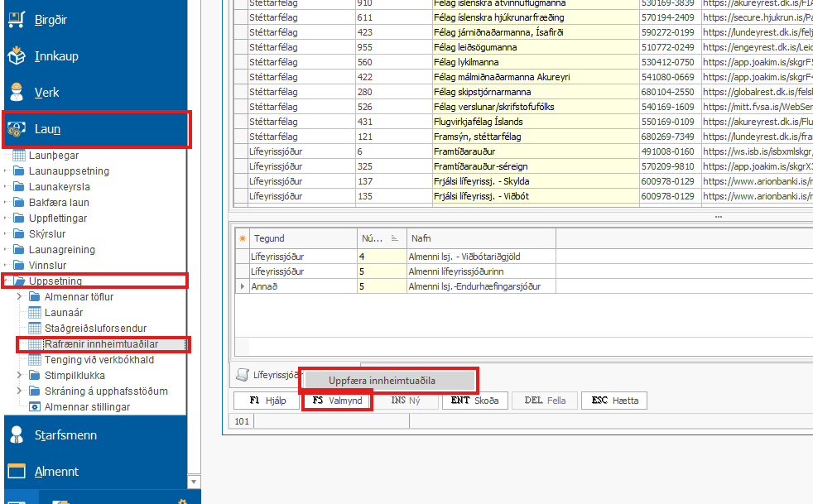Click the Almennar stillingar settings icon
The height and width of the screenshot is (504, 813).
click(35, 407)
